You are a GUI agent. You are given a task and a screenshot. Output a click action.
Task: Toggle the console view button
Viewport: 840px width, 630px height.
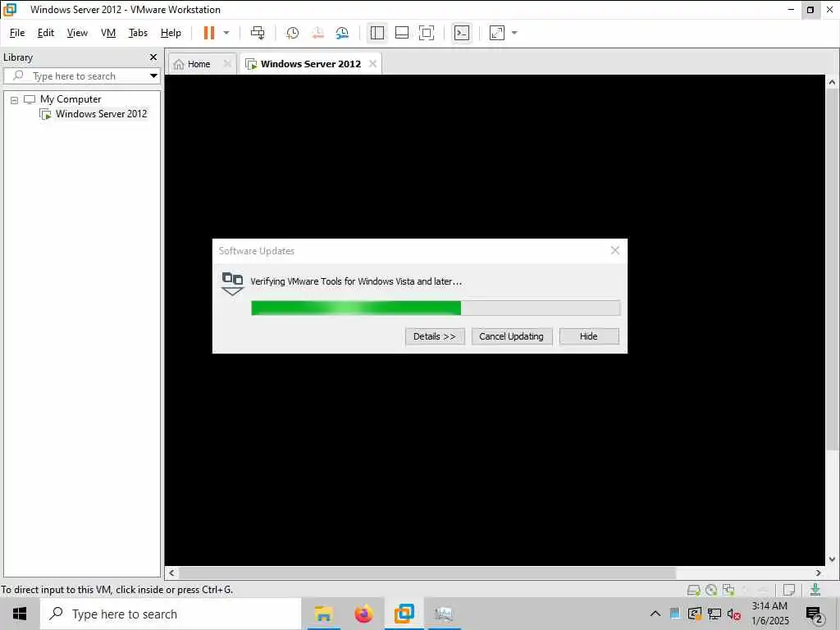click(x=461, y=33)
